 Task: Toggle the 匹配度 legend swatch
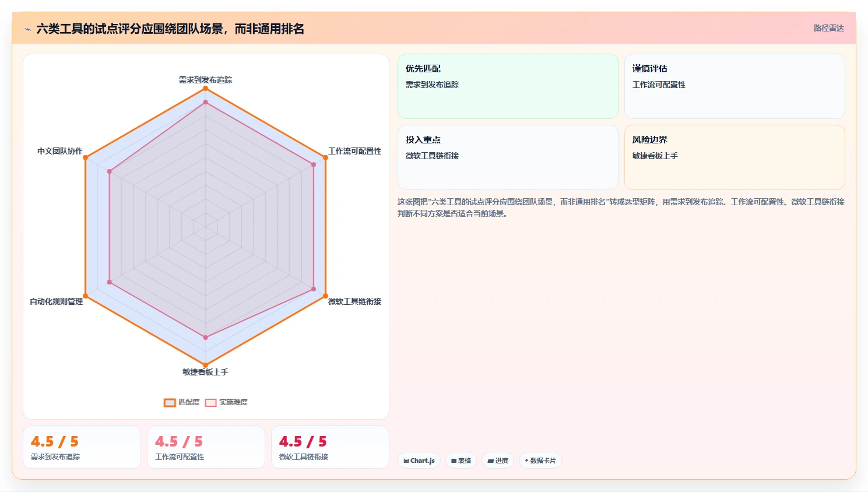(x=170, y=402)
